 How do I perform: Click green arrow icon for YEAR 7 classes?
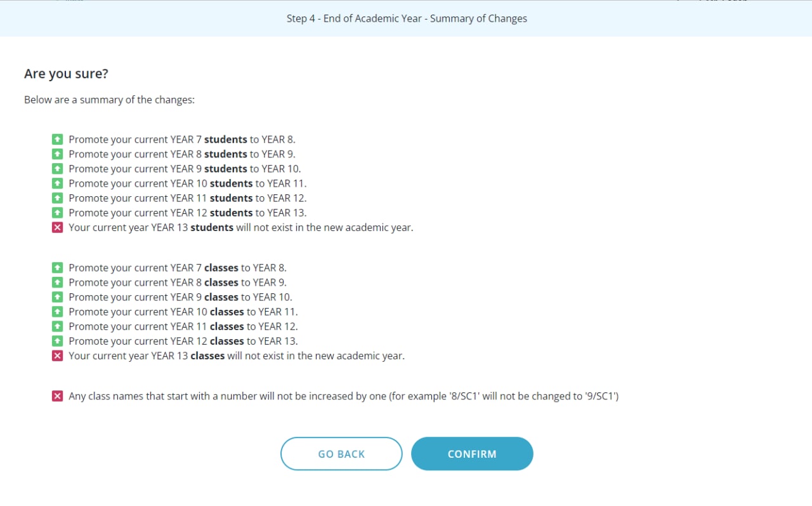click(57, 268)
